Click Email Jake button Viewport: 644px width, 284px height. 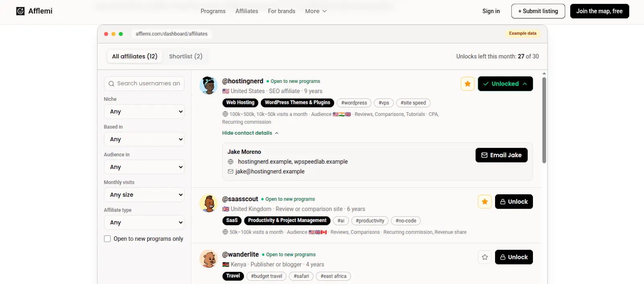coord(502,155)
